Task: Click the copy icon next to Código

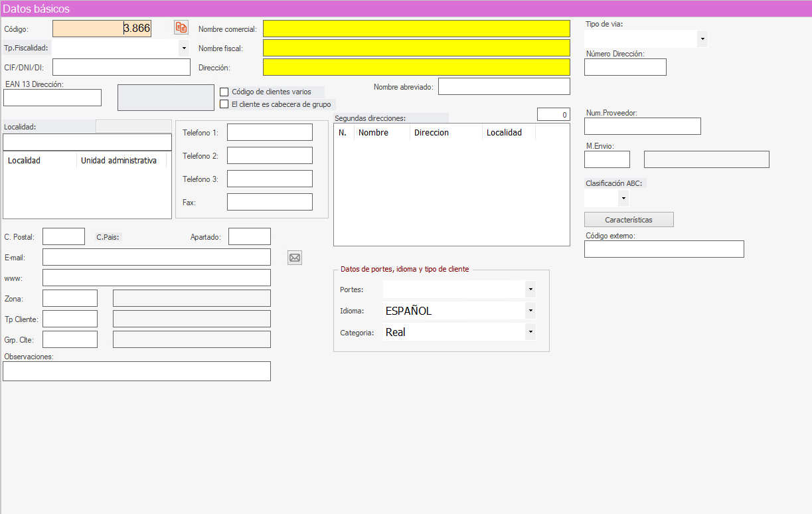Action: coord(181,27)
